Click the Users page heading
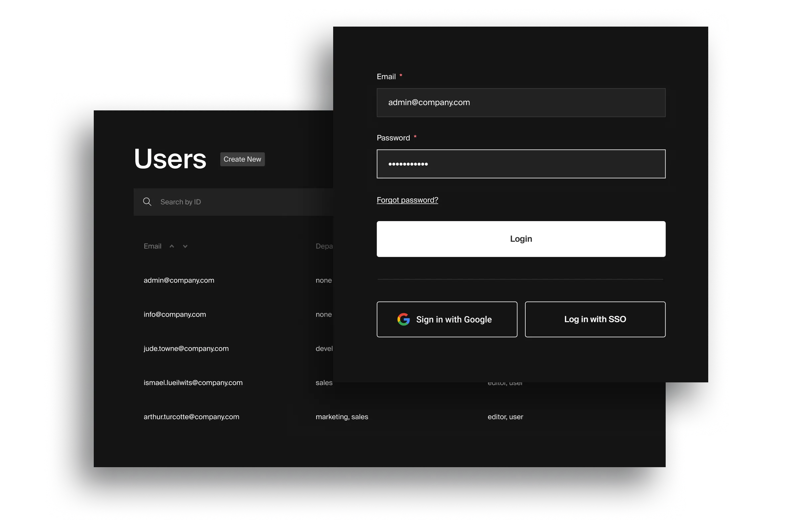The height and width of the screenshot is (532, 798). (170, 159)
